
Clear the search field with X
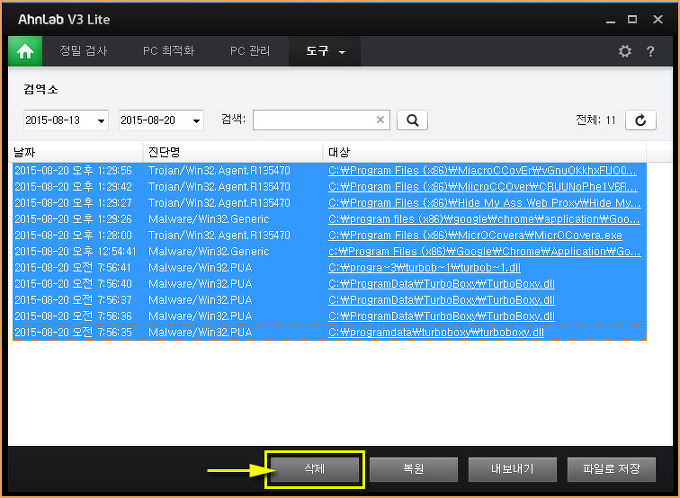(380, 120)
